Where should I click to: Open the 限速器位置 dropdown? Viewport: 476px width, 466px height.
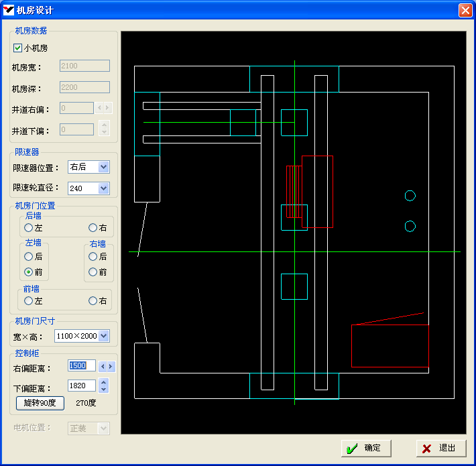[x=103, y=168]
